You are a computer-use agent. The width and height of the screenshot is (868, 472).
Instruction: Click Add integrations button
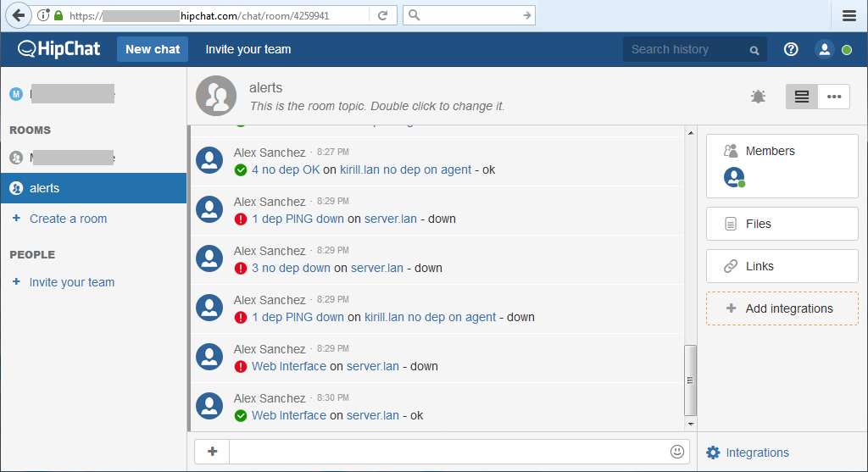tap(782, 308)
